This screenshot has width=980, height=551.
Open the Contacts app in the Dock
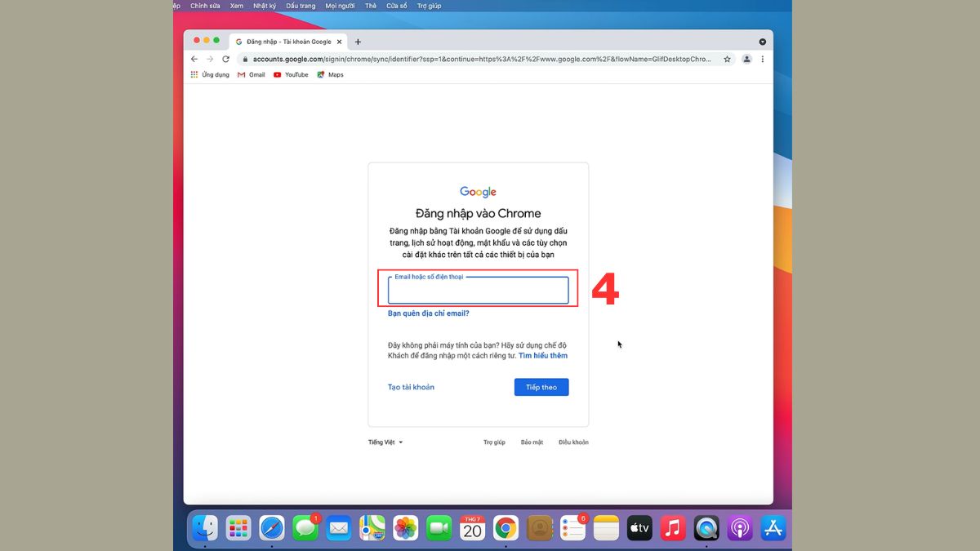coord(539,528)
